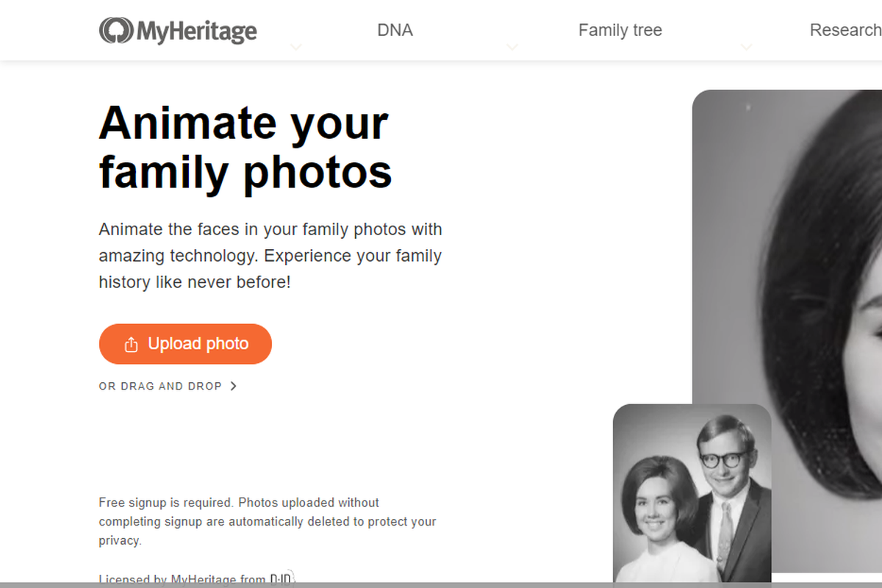This screenshot has width=882, height=588.
Task: Expand the faint chevron between logo and DNA
Action: [295, 48]
